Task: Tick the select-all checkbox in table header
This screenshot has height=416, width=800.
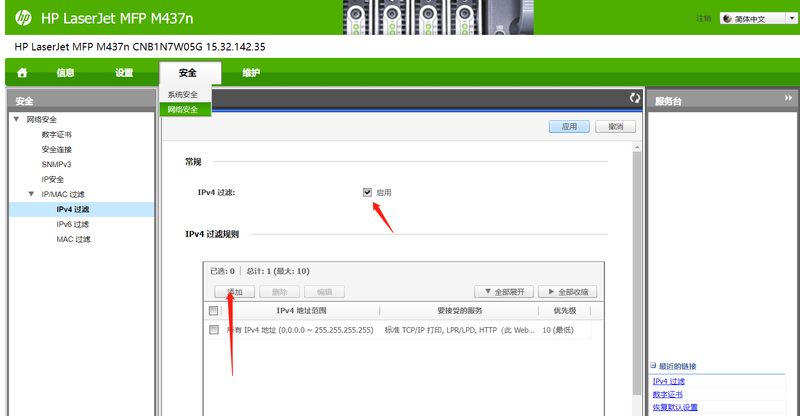Action: 213,310
